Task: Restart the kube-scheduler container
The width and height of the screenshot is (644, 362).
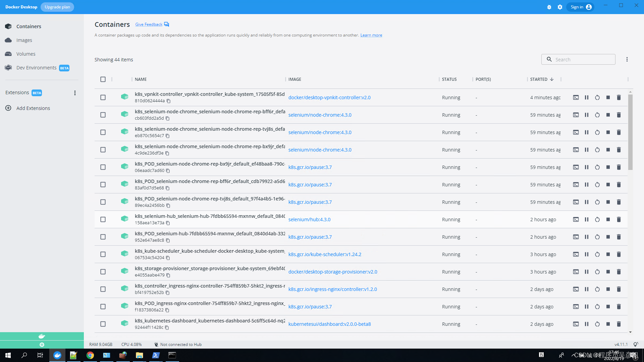Action: click(x=597, y=254)
